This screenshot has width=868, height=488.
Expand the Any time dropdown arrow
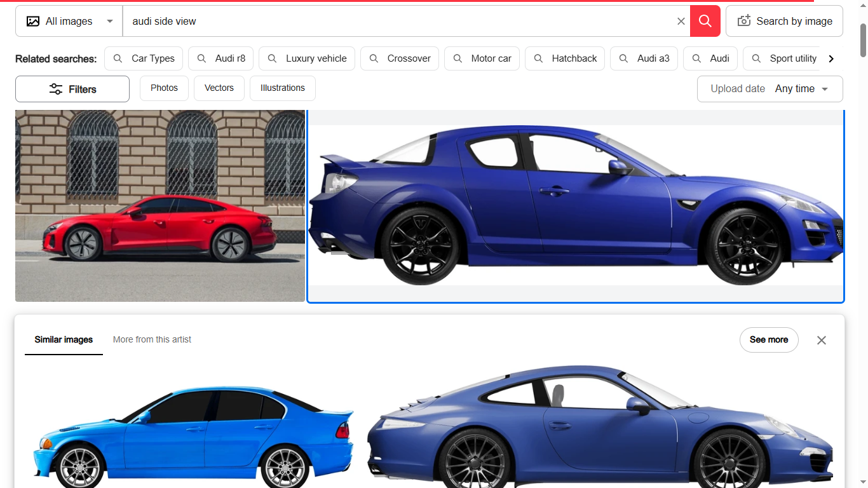tap(825, 89)
